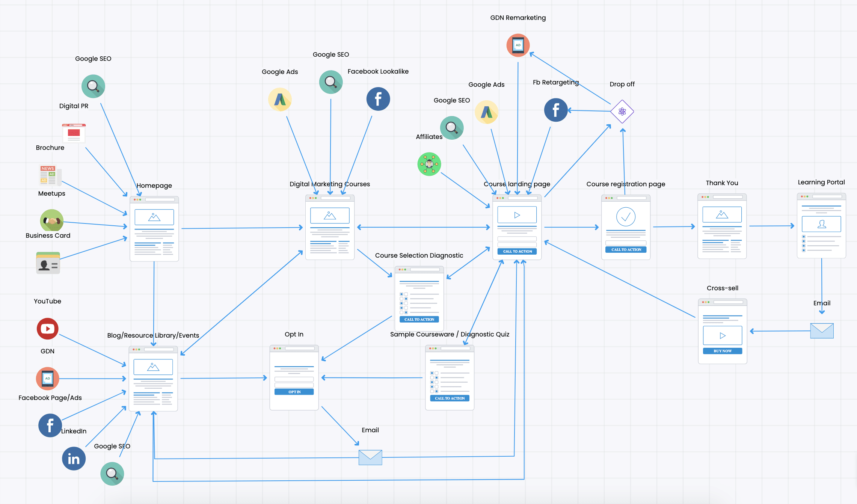Image resolution: width=857 pixels, height=504 pixels.
Task: Select the Blog/Resource Library/Events page mockup
Action: (153, 379)
